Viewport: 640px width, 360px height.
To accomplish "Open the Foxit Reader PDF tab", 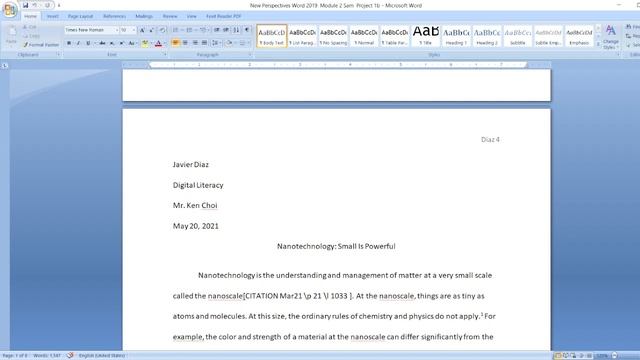I will click(223, 16).
